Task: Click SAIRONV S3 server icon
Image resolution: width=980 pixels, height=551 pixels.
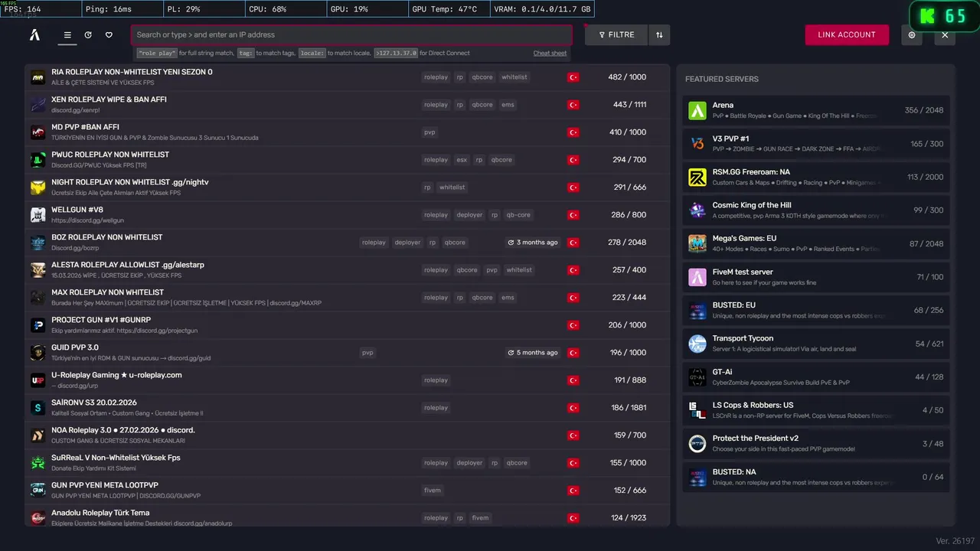Action: point(38,408)
